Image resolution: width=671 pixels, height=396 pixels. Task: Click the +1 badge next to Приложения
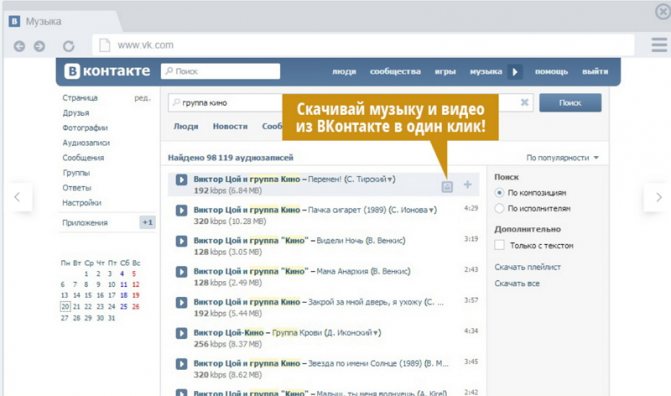(x=148, y=222)
